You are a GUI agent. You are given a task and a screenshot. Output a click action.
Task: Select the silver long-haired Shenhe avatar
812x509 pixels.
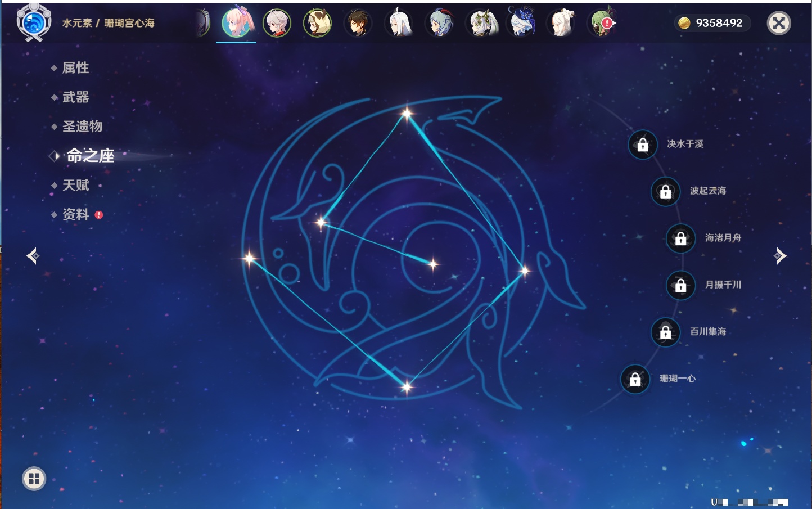tap(399, 23)
